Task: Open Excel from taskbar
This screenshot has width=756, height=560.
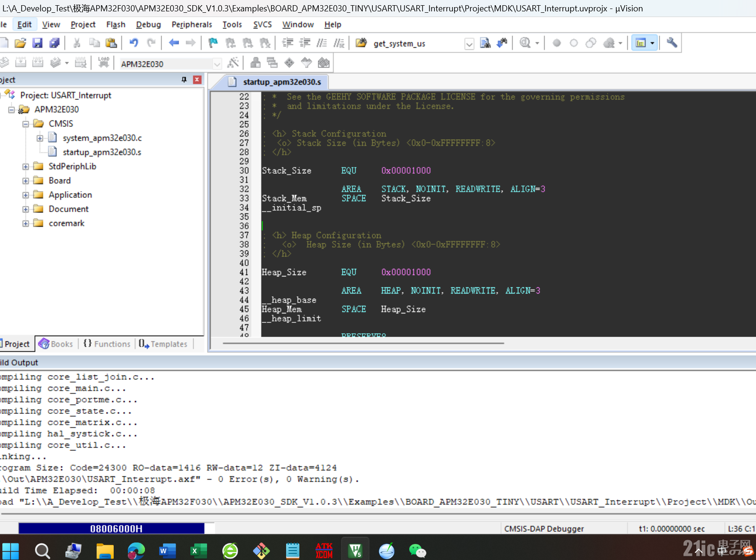Action: click(198, 550)
